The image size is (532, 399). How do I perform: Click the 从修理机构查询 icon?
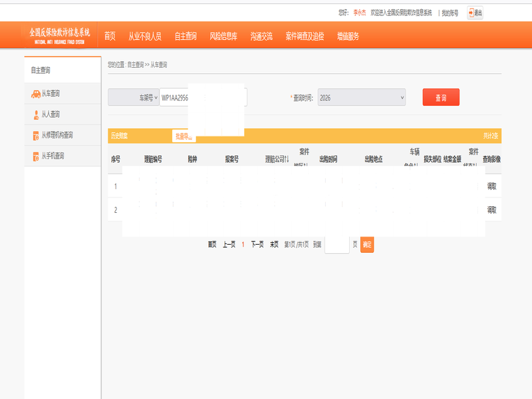coord(36,136)
